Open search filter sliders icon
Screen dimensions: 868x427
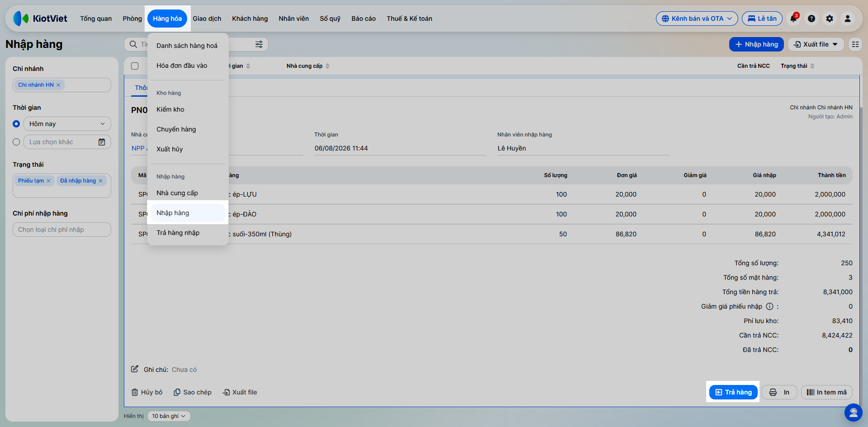pos(259,44)
